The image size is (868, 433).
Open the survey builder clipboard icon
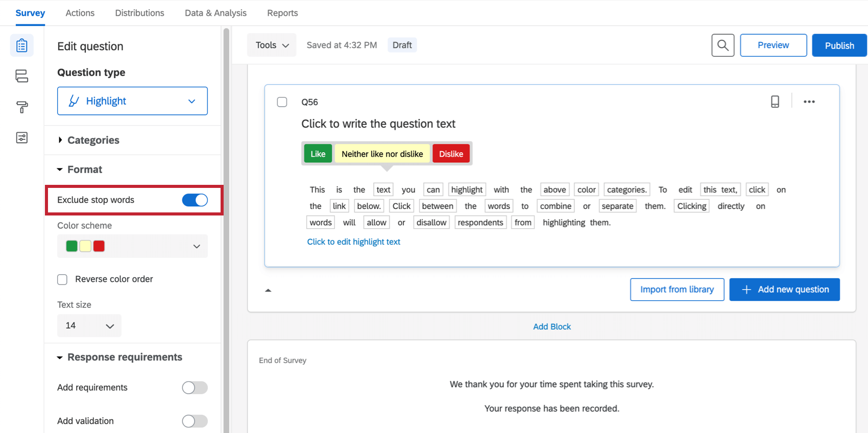click(x=21, y=45)
